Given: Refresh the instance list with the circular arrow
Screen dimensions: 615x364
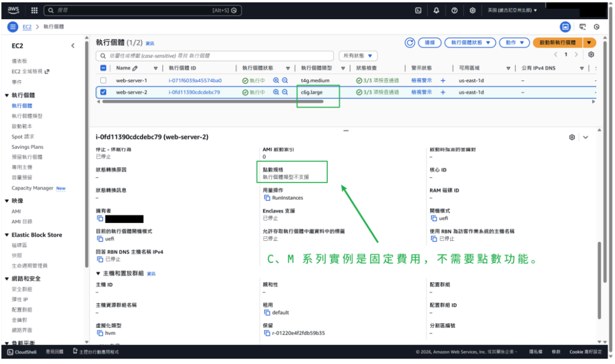Looking at the screenshot, I should point(410,43).
